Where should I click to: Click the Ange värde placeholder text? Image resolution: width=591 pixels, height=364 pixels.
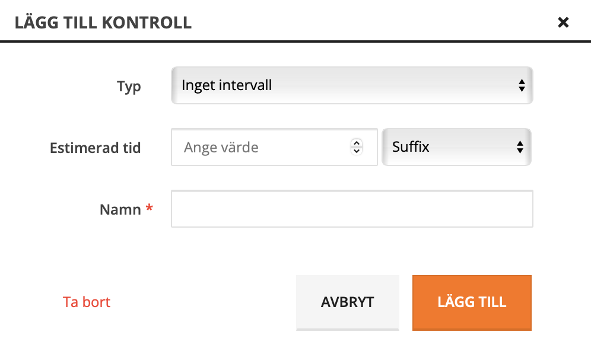click(x=221, y=147)
